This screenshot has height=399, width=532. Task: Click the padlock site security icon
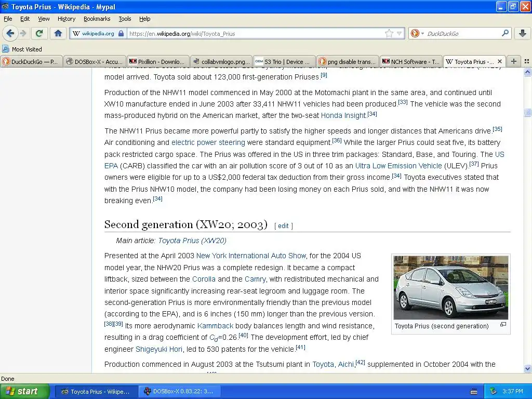(121, 34)
